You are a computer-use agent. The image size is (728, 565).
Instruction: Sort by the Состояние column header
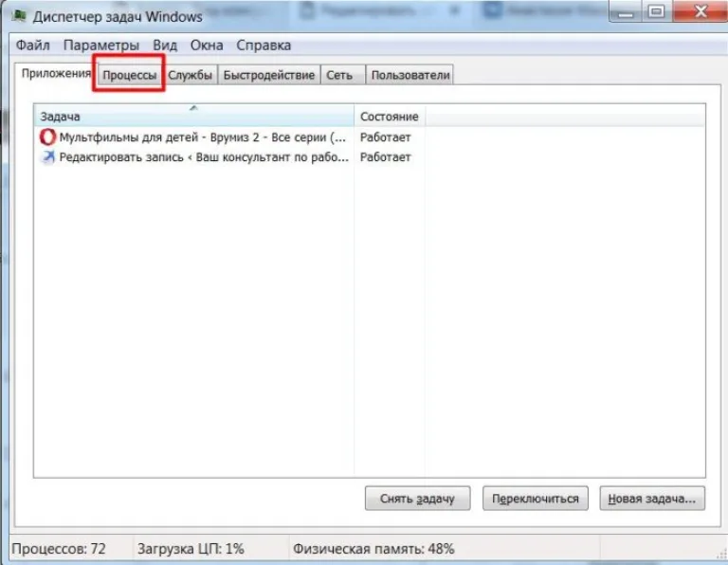tap(390, 116)
